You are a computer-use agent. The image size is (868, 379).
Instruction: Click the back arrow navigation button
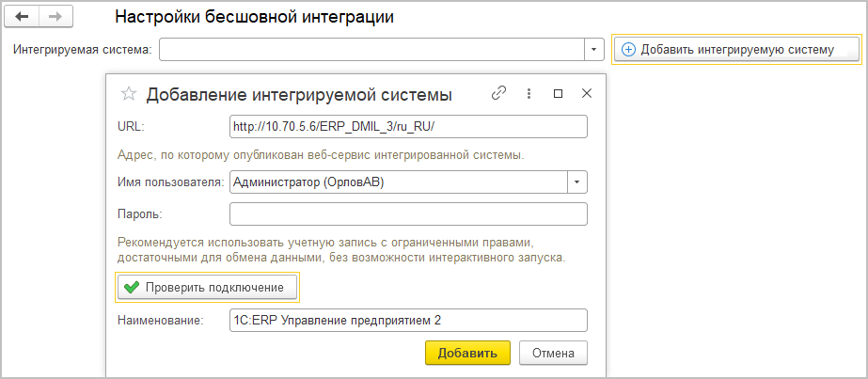point(23,18)
